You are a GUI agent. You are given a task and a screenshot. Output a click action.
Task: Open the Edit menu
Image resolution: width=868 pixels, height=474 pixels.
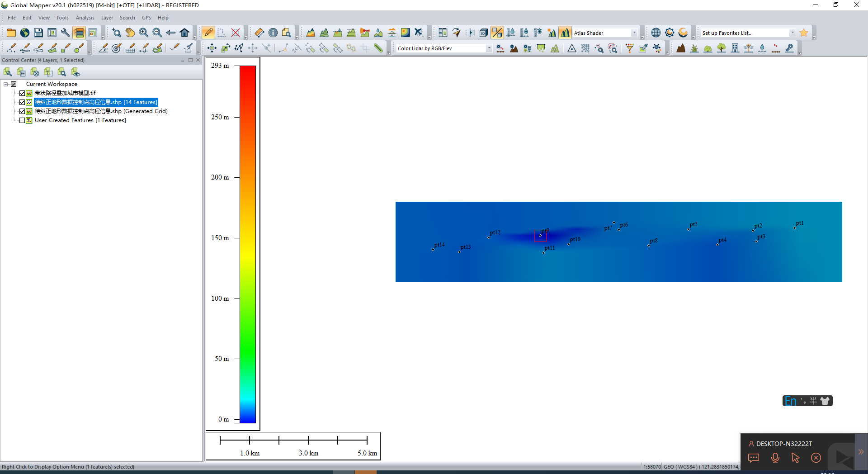click(27, 18)
